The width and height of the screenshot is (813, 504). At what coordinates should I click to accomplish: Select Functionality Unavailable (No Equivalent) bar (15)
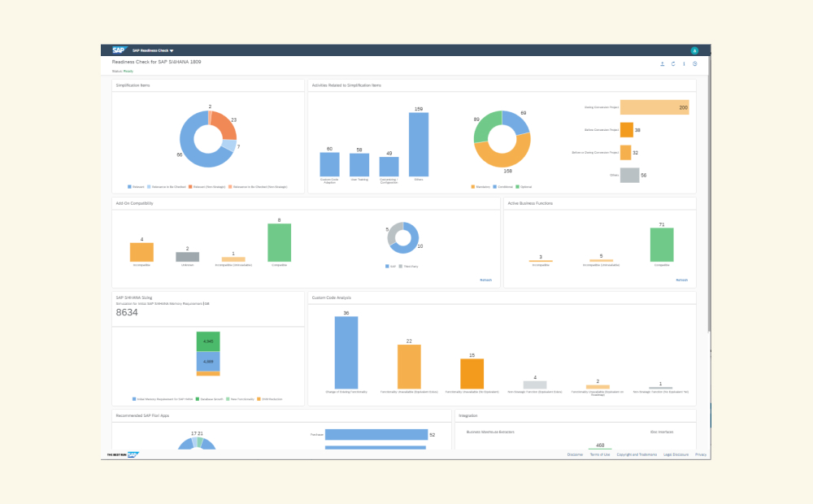coord(472,374)
